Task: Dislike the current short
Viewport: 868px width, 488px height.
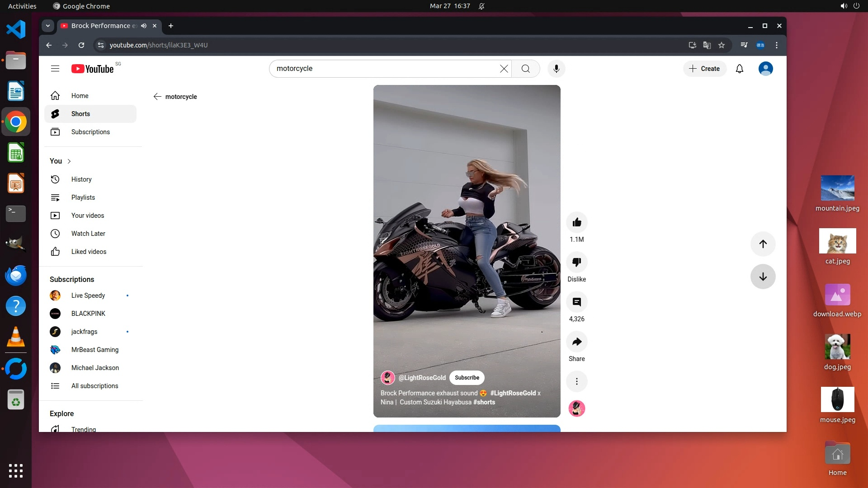Action: click(x=576, y=262)
